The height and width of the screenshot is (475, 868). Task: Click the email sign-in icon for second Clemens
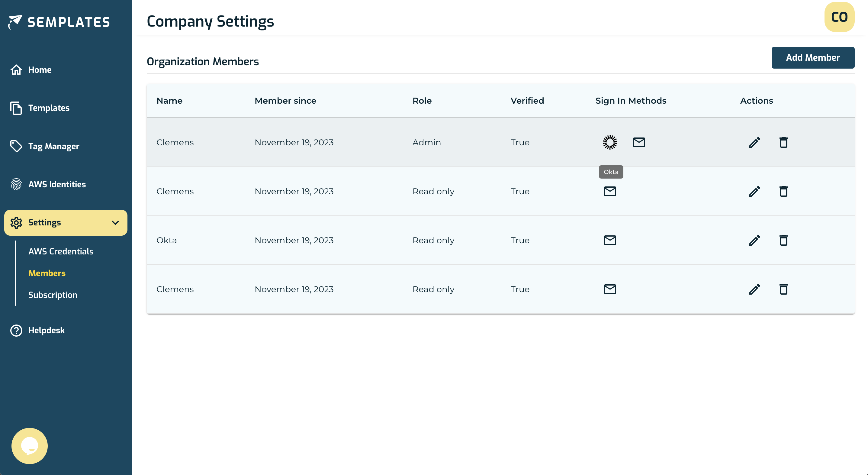(x=610, y=191)
